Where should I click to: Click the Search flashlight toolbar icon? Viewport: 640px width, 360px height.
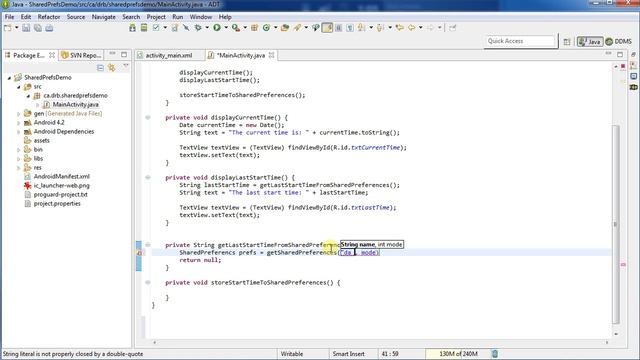(x=297, y=28)
